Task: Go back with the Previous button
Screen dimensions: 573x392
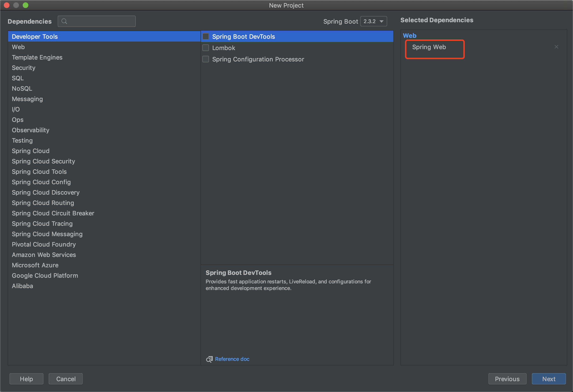Action: click(x=507, y=379)
